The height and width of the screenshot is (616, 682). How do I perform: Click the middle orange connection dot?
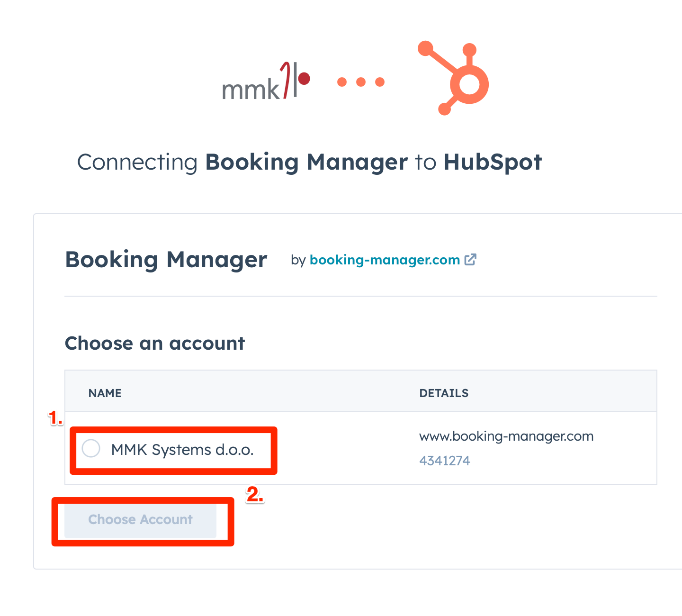361,82
